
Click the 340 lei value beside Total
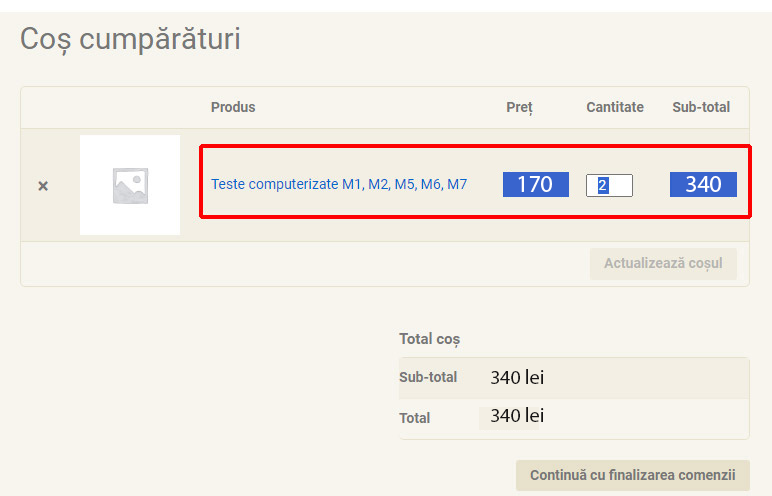516,415
